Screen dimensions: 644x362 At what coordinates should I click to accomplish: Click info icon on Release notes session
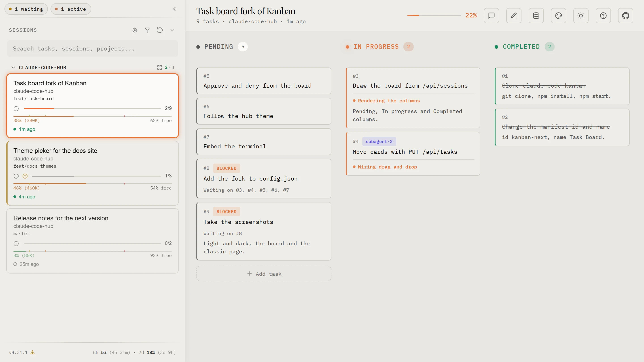click(16, 243)
